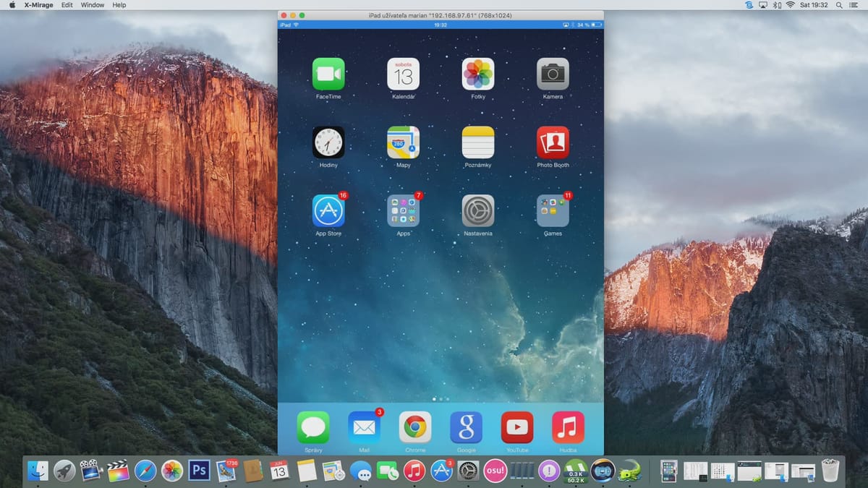Open the green lizard app in the Dock
Screen dimensions: 868x488
[x=629, y=471]
